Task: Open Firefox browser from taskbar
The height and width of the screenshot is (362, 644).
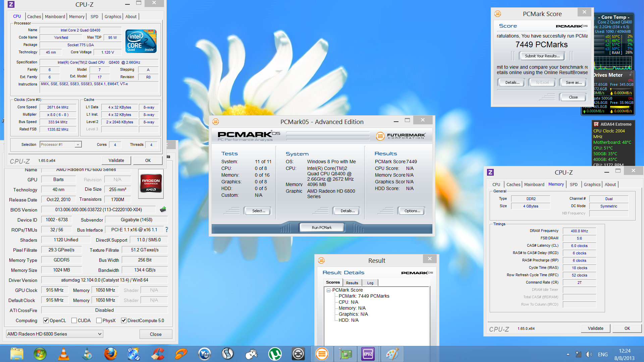Action: click(110, 354)
